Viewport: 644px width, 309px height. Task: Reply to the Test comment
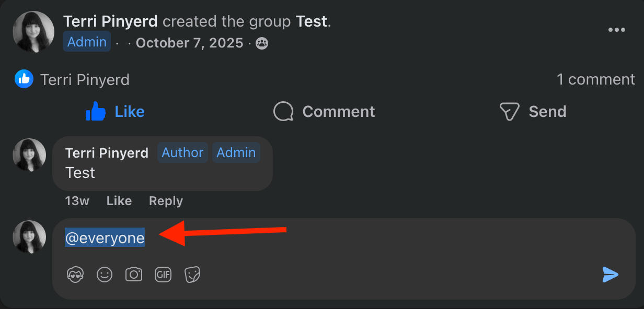pyautogui.click(x=166, y=201)
